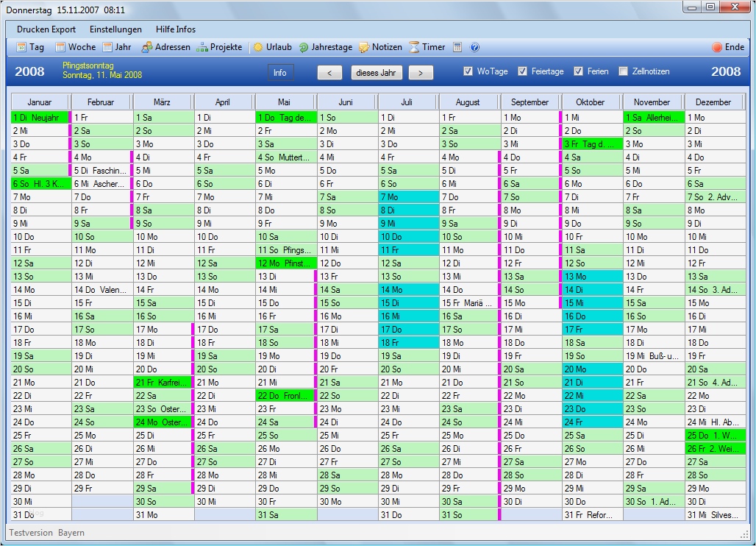Viewport: 756px width, 546px height.
Task: Click the dieses Jahr button
Action: 376,72
